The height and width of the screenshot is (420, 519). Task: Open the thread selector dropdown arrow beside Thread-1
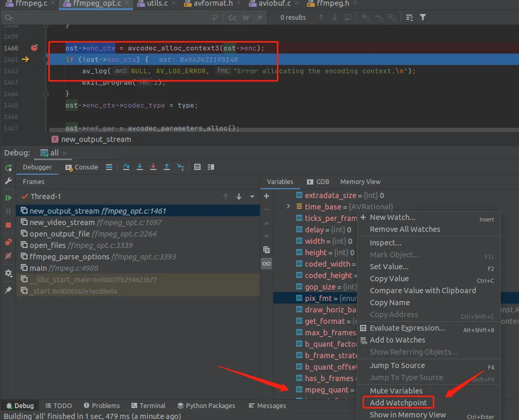252,197
